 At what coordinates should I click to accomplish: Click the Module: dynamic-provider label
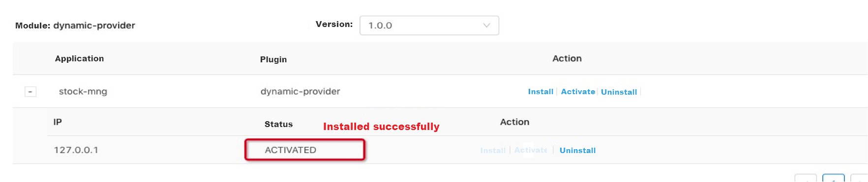pyautogui.click(x=75, y=26)
